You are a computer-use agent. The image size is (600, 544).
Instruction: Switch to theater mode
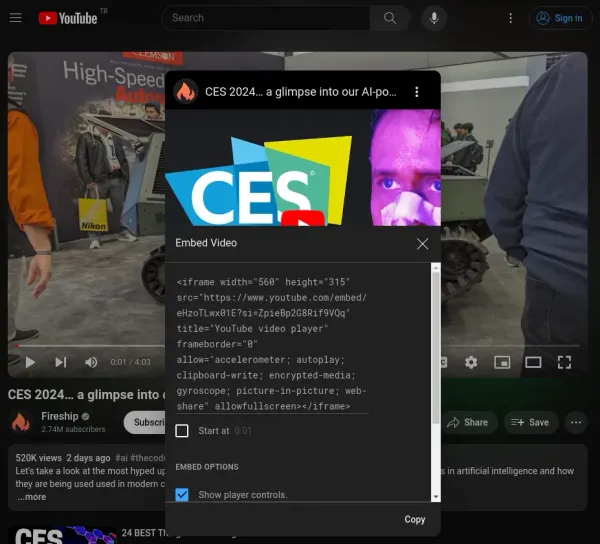click(533, 362)
